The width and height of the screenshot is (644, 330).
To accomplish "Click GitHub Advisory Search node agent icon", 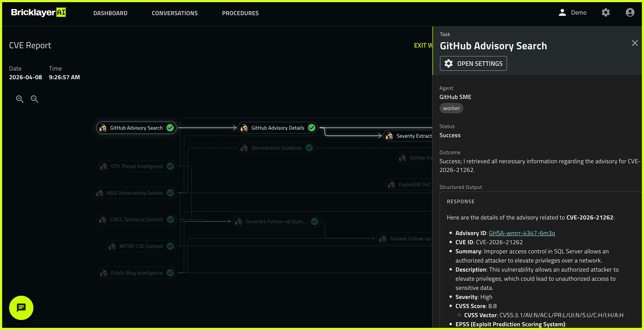I will [x=103, y=128].
